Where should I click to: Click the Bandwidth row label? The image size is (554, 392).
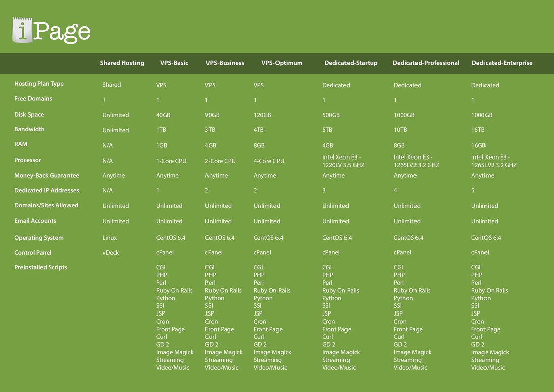pos(29,129)
